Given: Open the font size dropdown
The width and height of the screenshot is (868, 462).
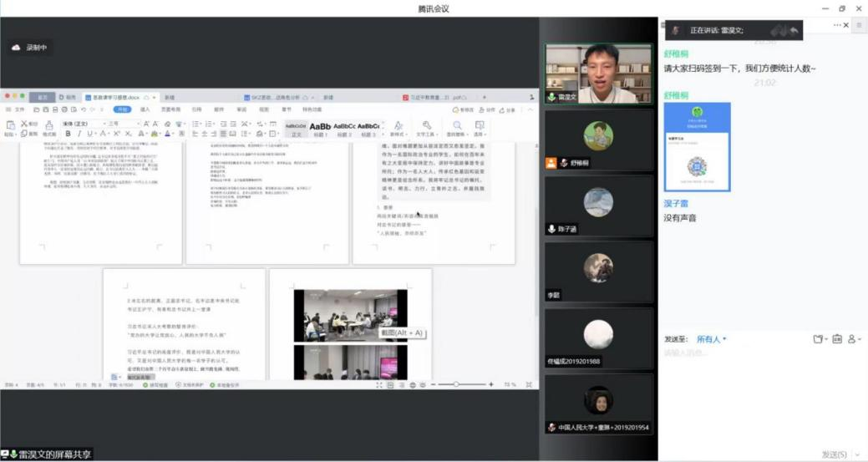Looking at the screenshot, I should click(x=122, y=124).
